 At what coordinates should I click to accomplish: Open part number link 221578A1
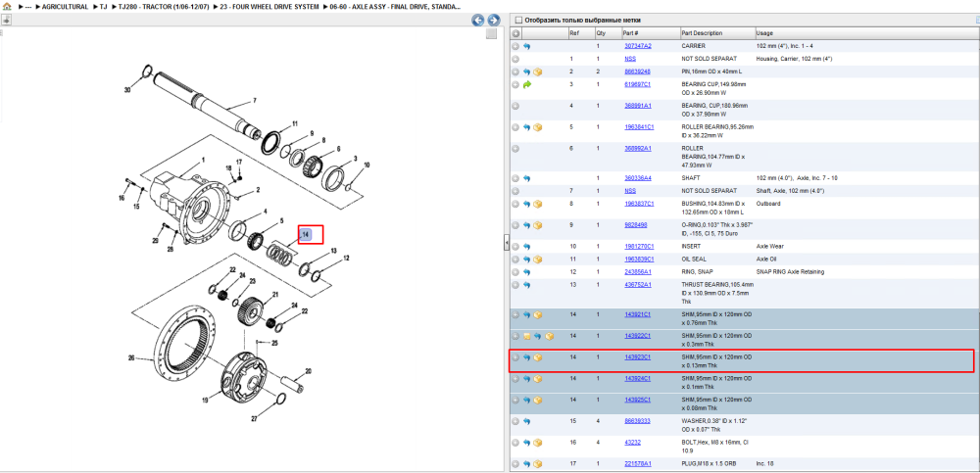(x=638, y=463)
